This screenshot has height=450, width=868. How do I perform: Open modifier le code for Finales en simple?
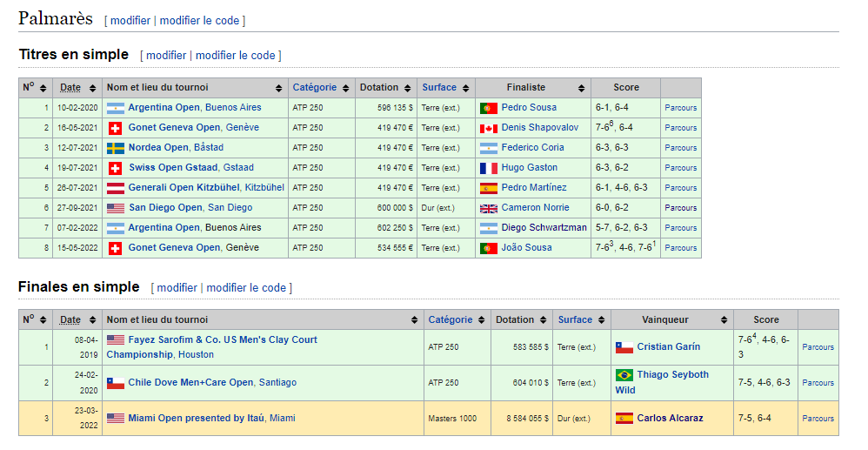[246, 287]
